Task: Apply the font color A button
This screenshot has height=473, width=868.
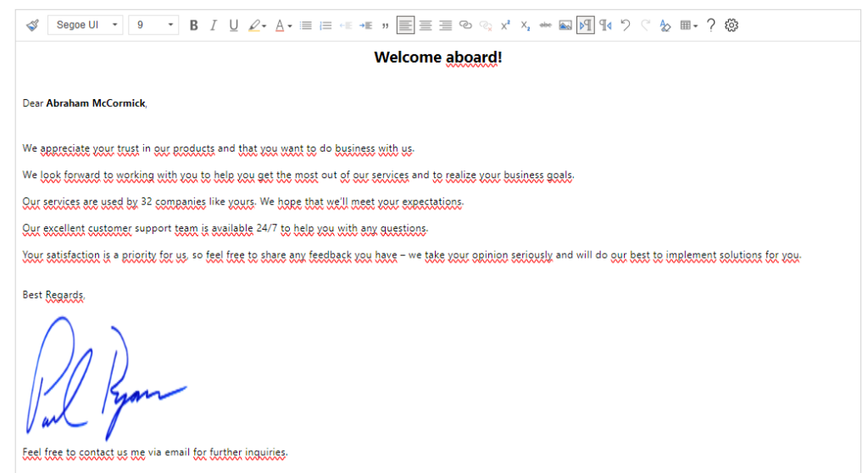Action: click(280, 25)
